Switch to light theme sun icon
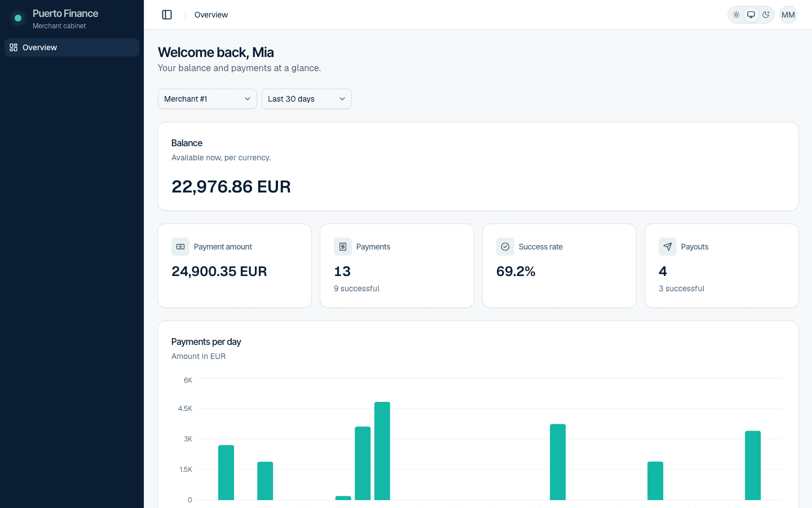Screen dimensions: 812x508 click(736, 15)
